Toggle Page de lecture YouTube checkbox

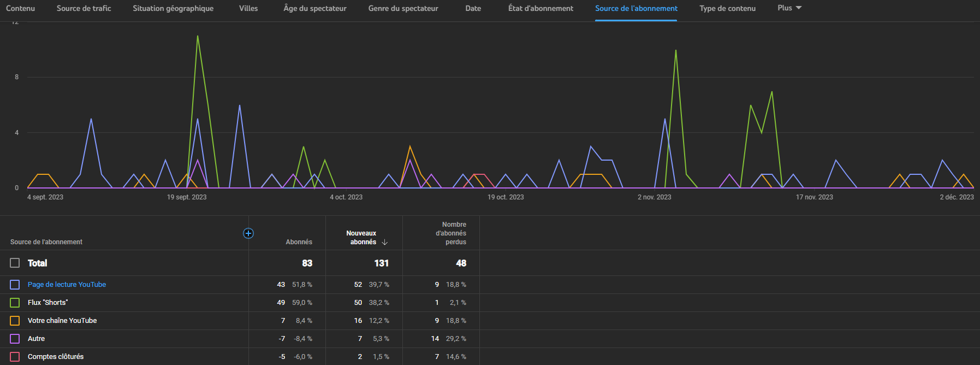pyautogui.click(x=15, y=285)
